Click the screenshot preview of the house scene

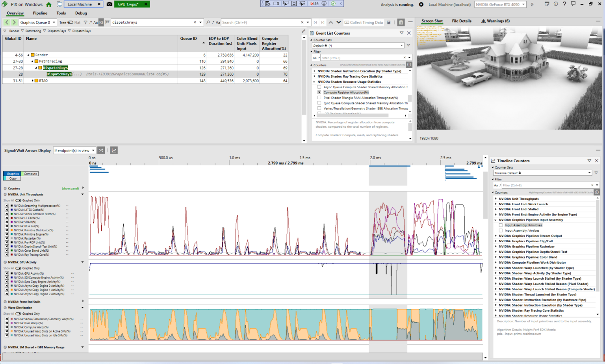[510, 78]
